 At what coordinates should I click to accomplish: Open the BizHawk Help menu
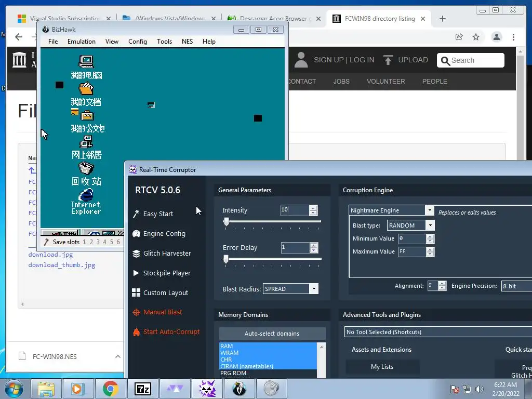click(x=209, y=42)
